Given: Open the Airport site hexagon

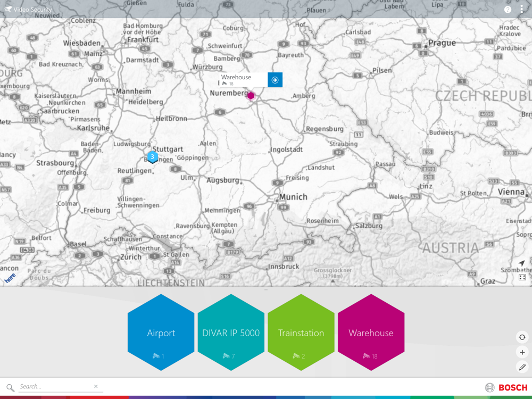Looking at the screenshot, I should (x=161, y=332).
